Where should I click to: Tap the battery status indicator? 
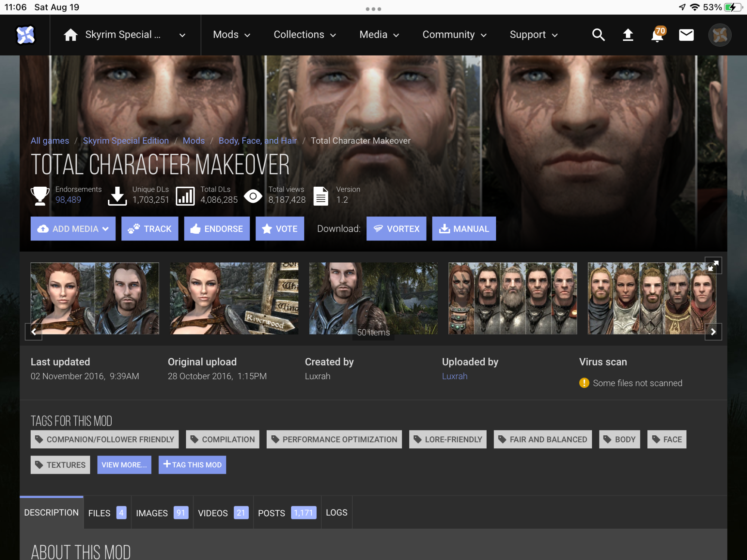[x=733, y=7]
